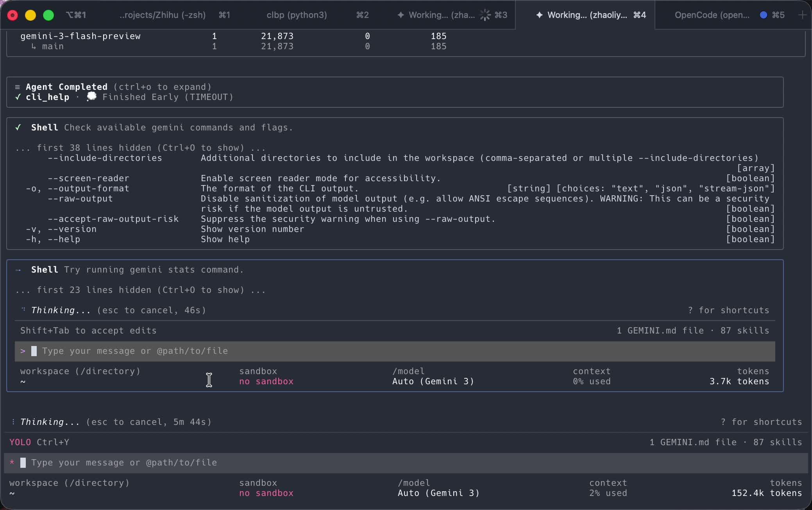The image size is (812, 510).
Task: Click bottom Auto (Gemini 3) model value
Action: point(438,493)
